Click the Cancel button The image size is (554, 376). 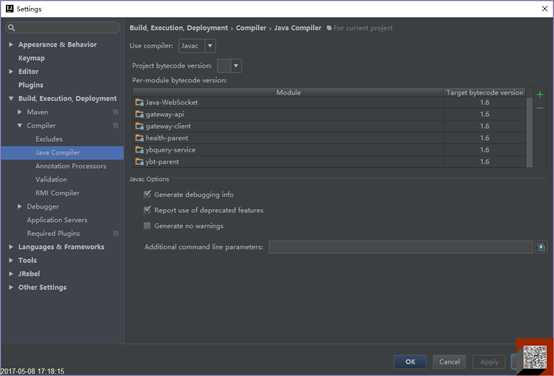(x=449, y=362)
